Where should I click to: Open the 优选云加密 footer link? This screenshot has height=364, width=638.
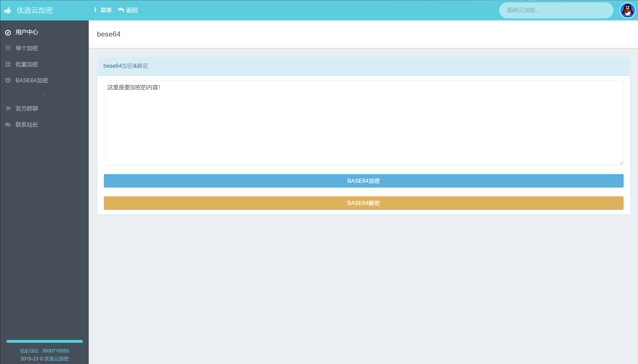pos(57,359)
